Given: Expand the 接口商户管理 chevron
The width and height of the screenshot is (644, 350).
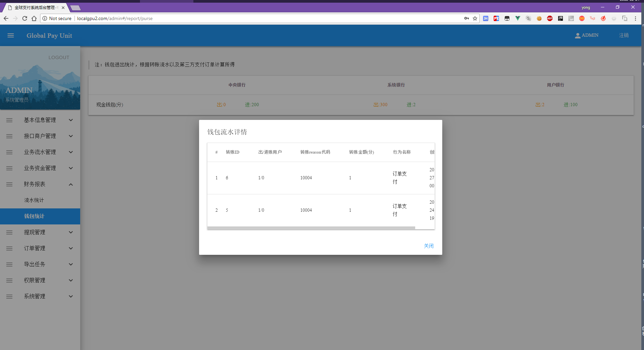Looking at the screenshot, I should (71, 136).
